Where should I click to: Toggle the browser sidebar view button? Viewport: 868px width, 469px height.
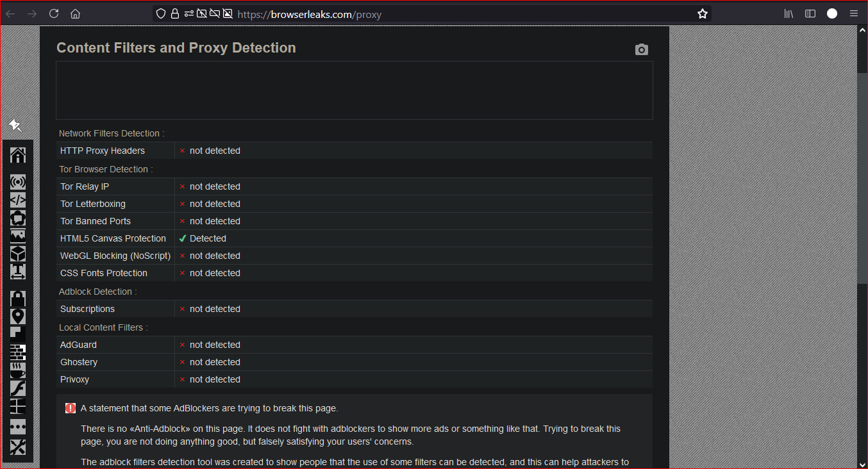pyautogui.click(x=810, y=13)
